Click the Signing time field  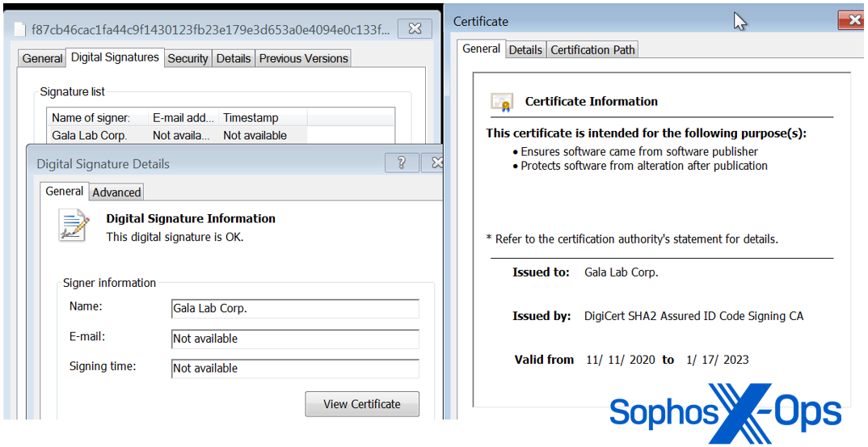click(x=295, y=369)
